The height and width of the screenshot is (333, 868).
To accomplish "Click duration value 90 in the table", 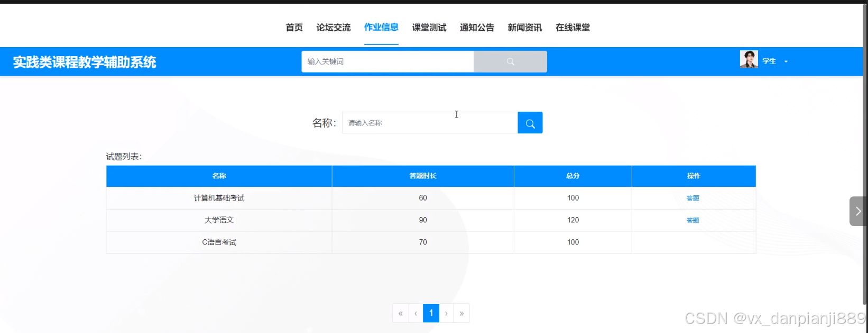I will click(423, 220).
